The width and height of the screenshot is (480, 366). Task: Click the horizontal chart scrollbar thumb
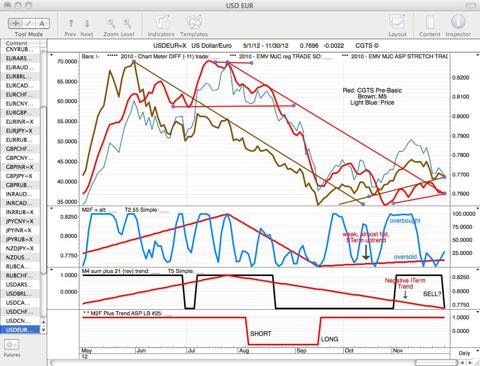click(436, 362)
